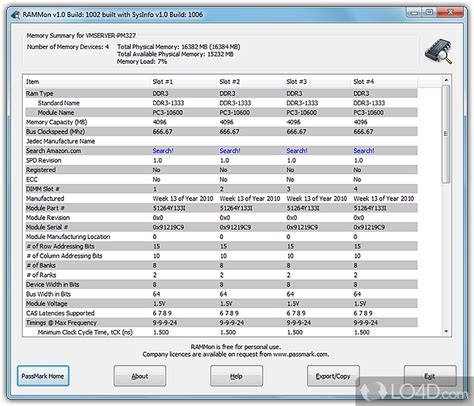
Task: Select the SPD Revision row label
Action: coord(44,160)
